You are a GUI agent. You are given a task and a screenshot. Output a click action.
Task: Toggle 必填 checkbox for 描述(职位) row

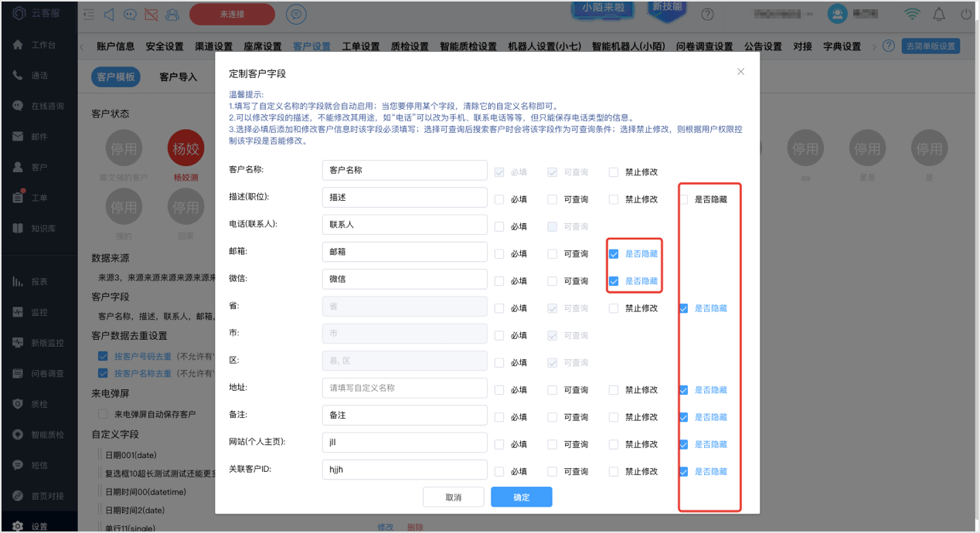pos(499,199)
